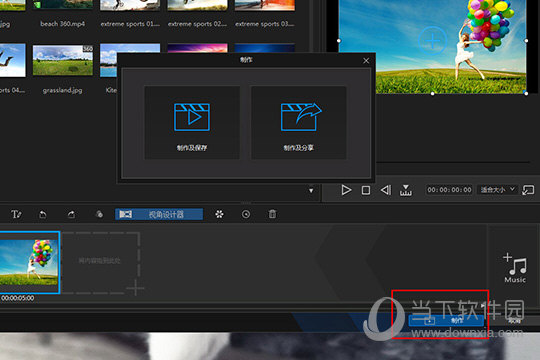Click the snapshot icon beside the timecode

[406, 190]
